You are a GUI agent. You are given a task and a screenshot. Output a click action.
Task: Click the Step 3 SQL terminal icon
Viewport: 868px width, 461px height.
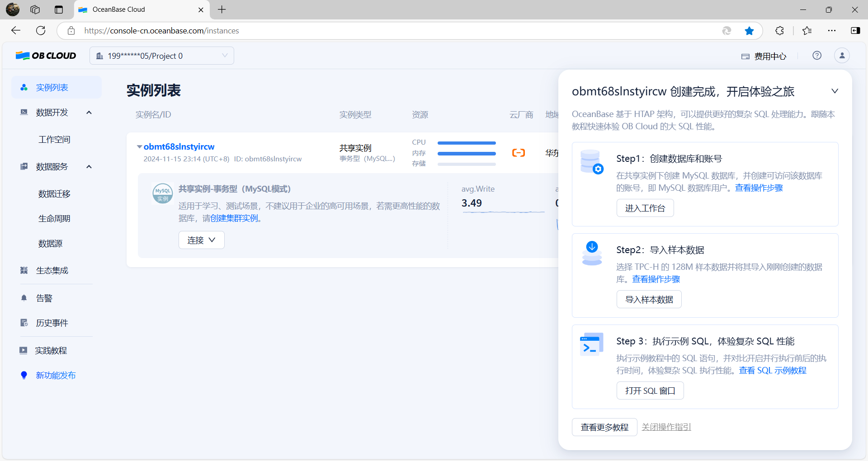click(592, 344)
